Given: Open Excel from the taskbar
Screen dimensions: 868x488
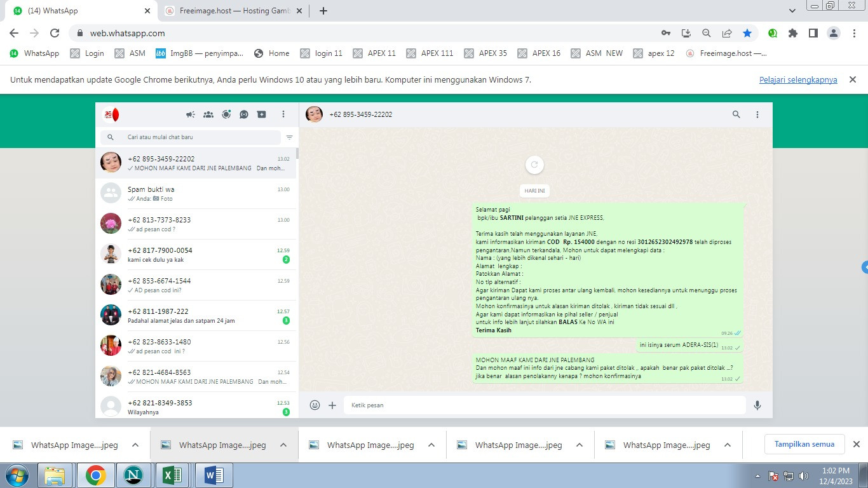Looking at the screenshot, I should click(x=173, y=475).
